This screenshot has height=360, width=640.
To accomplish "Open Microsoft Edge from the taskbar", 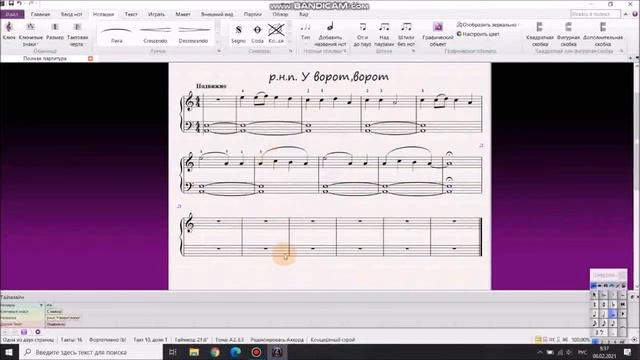I will pos(236,352).
